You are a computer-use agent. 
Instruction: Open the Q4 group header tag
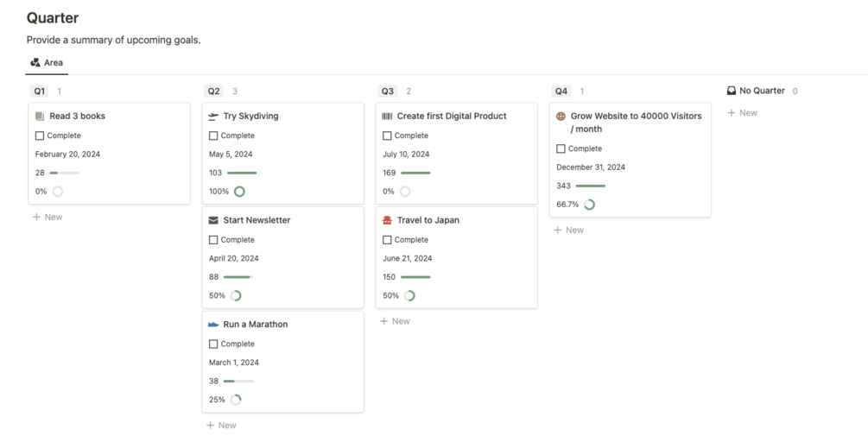tap(561, 92)
